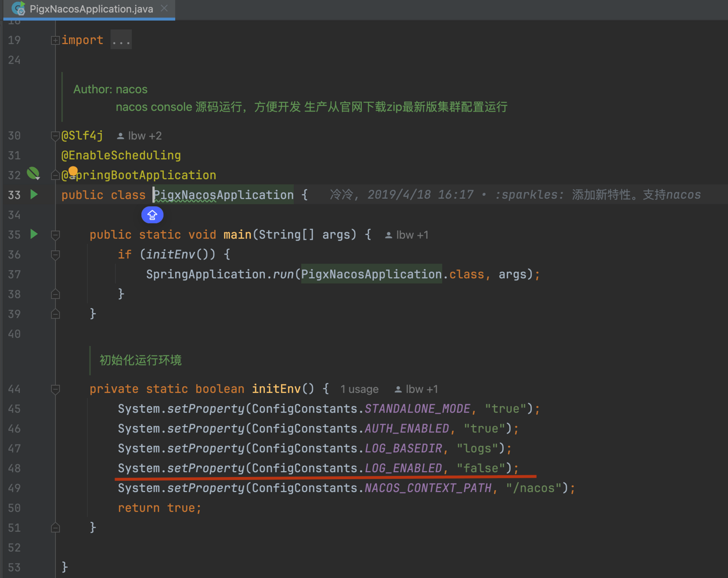Click the 'Author: nacos' doc comment
728x578 pixels.
[x=110, y=89]
